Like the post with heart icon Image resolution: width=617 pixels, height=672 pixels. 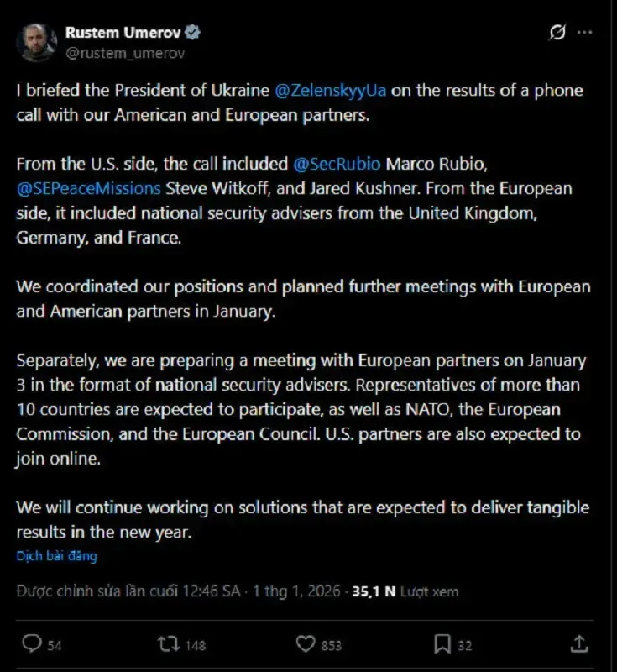(306, 644)
